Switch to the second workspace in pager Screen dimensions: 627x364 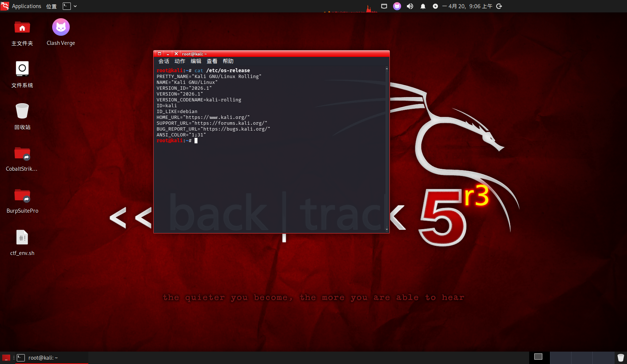coord(561,358)
